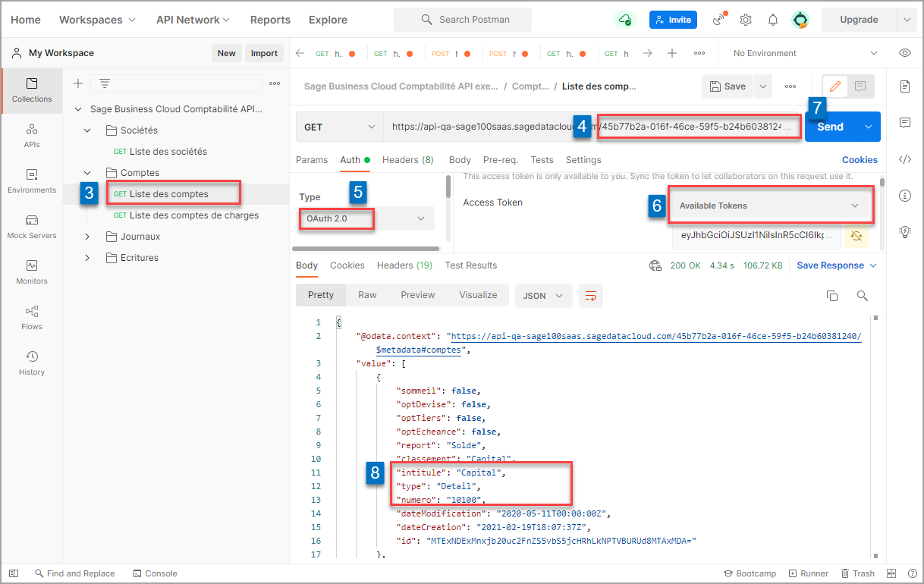This screenshot has width=924, height=584.
Task: Open the request info icon
Action: pyautogui.click(x=904, y=196)
